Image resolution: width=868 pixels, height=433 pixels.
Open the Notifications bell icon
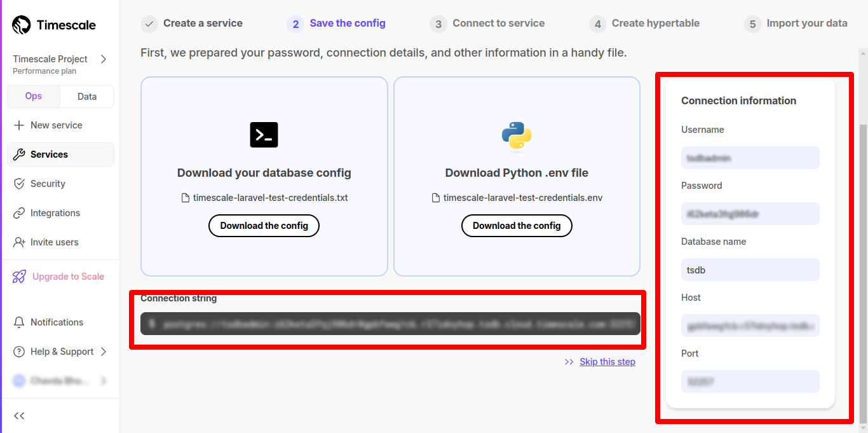[x=19, y=322]
